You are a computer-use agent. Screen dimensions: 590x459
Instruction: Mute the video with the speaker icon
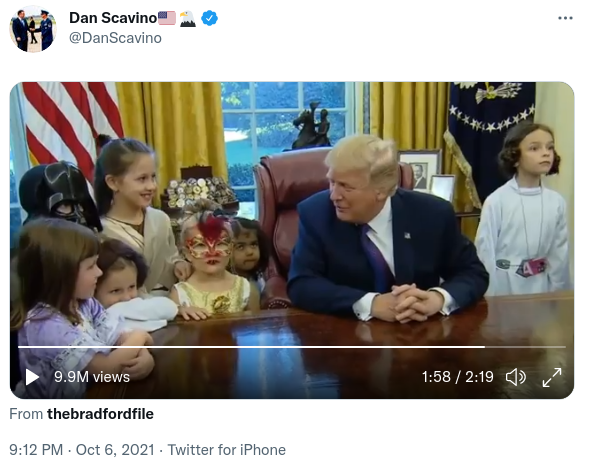515,377
